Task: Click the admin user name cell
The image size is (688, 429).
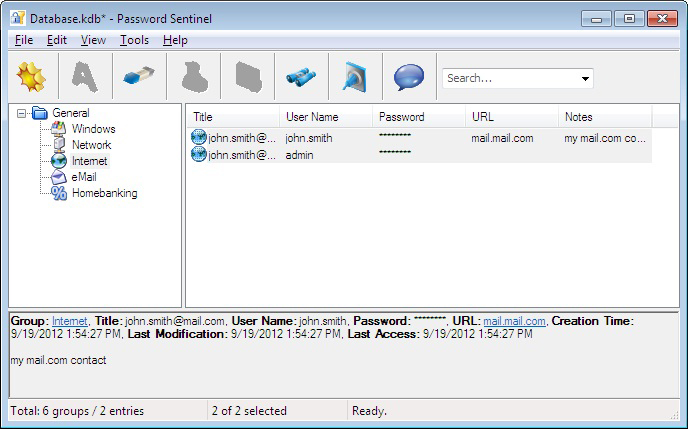Action: 300,155
